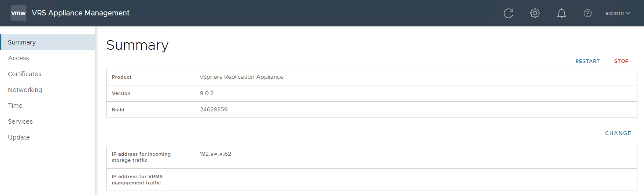The image size is (644, 195).
Task: Open help question mark icon
Action: 587,13
